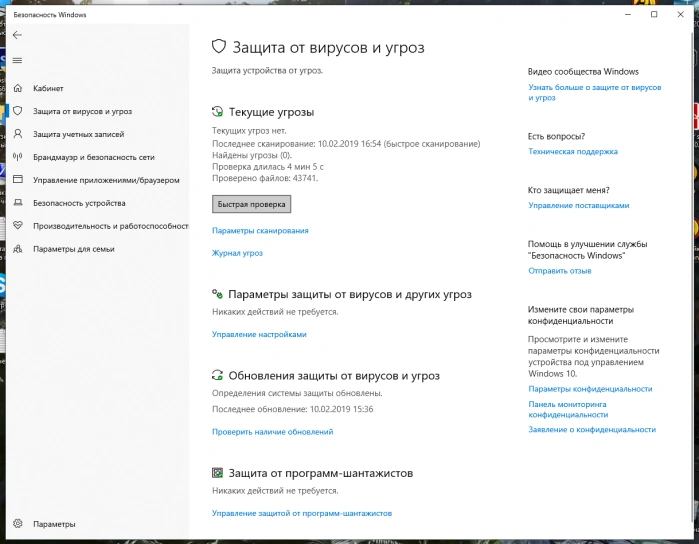Viewport: 699px width, 544px height.
Task: Click 'Видео сообщества Windows' heading
Action: pyautogui.click(x=583, y=71)
